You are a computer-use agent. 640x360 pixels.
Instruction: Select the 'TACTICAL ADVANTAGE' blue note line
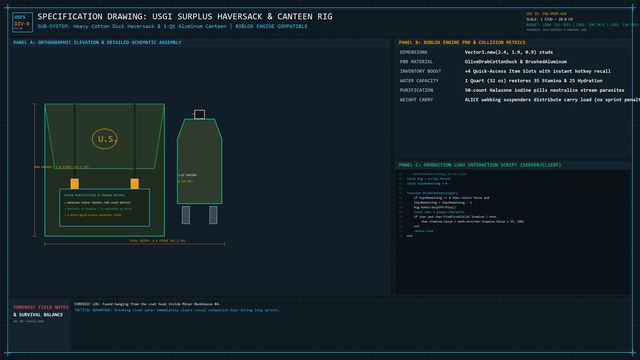click(x=177, y=310)
